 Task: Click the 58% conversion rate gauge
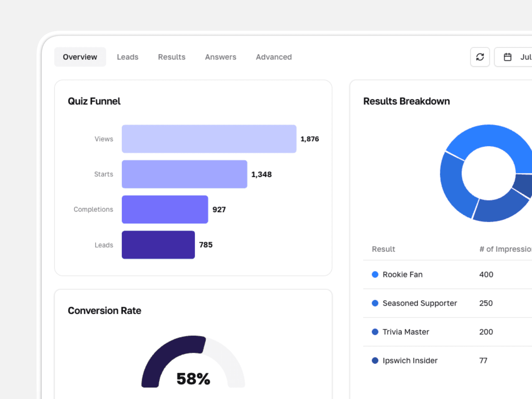(x=193, y=378)
